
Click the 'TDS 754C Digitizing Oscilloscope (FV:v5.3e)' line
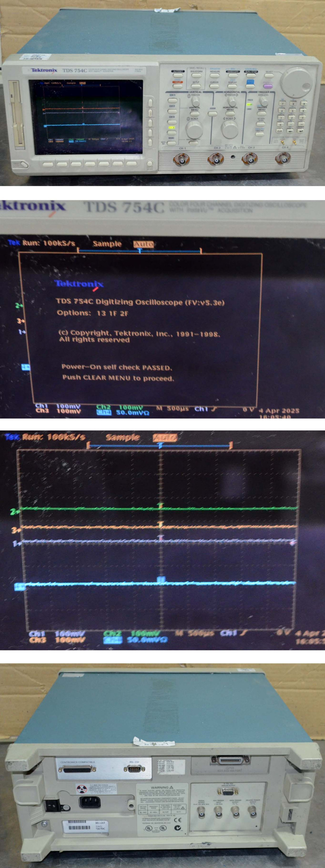click(x=140, y=302)
